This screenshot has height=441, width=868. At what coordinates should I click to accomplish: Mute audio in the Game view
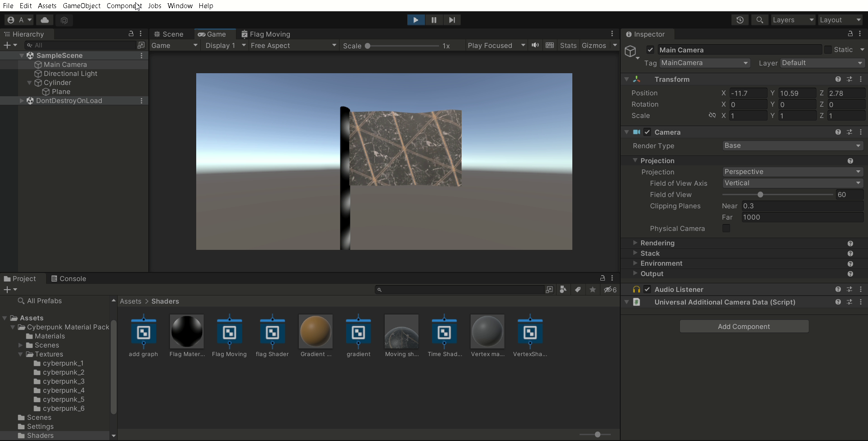[x=535, y=45]
